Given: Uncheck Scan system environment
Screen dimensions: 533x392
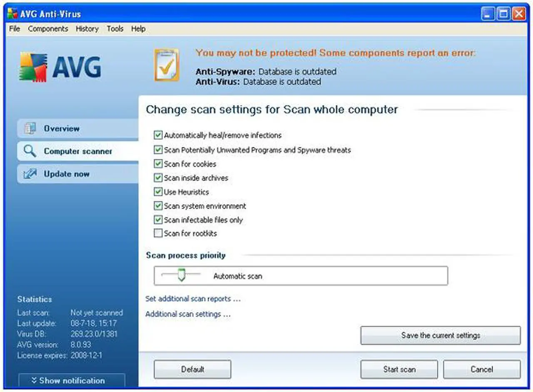Looking at the screenshot, I should pyautogui.click(x=158, y=206).
